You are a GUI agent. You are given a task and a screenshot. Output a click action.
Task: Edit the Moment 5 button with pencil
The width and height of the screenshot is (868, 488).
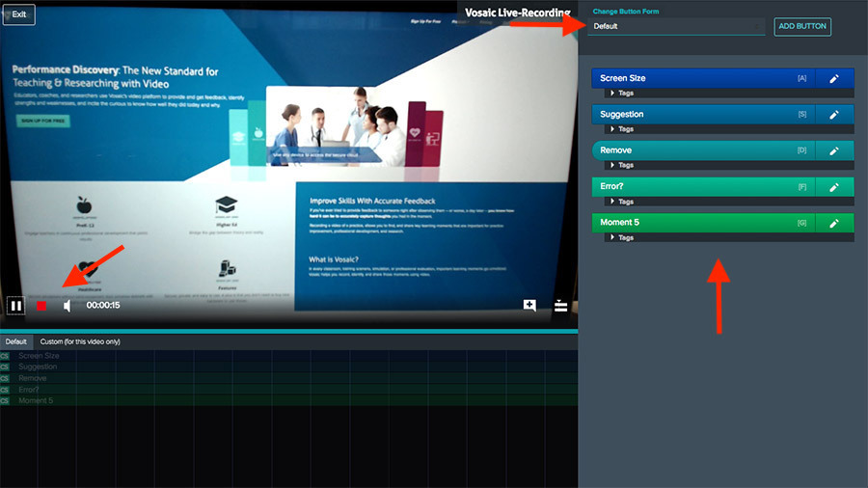834,223
